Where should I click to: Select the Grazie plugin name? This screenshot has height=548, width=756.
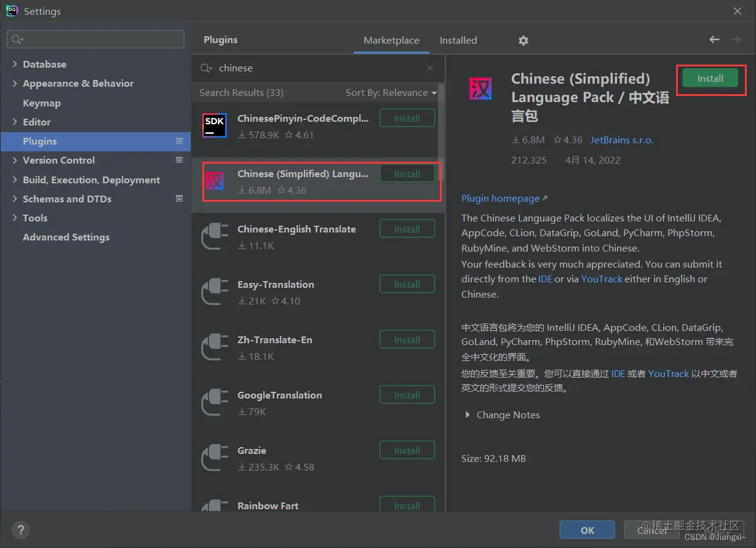252,450
